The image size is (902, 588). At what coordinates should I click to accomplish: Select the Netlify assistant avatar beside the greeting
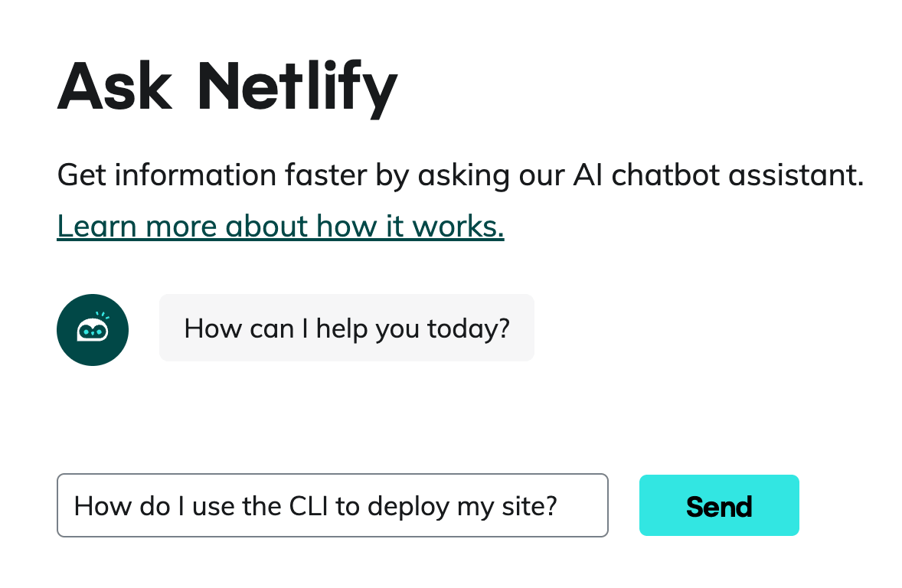(x=93, y=330)
